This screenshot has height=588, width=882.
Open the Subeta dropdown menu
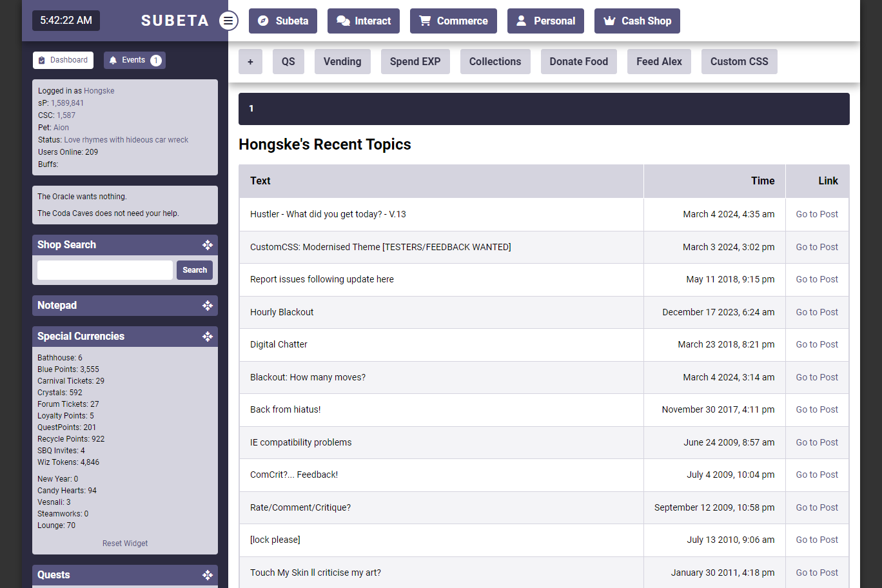pyautogui.click(x=283, y=21)
